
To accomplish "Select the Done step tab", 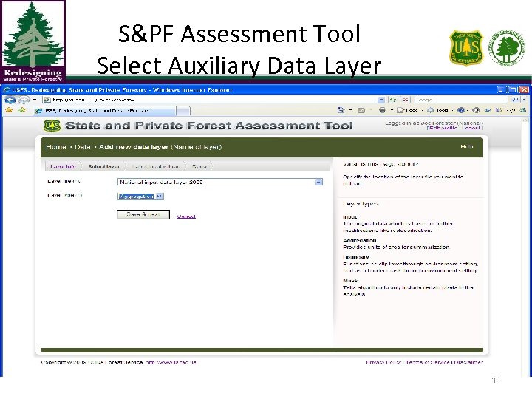I will click(199, 166).
